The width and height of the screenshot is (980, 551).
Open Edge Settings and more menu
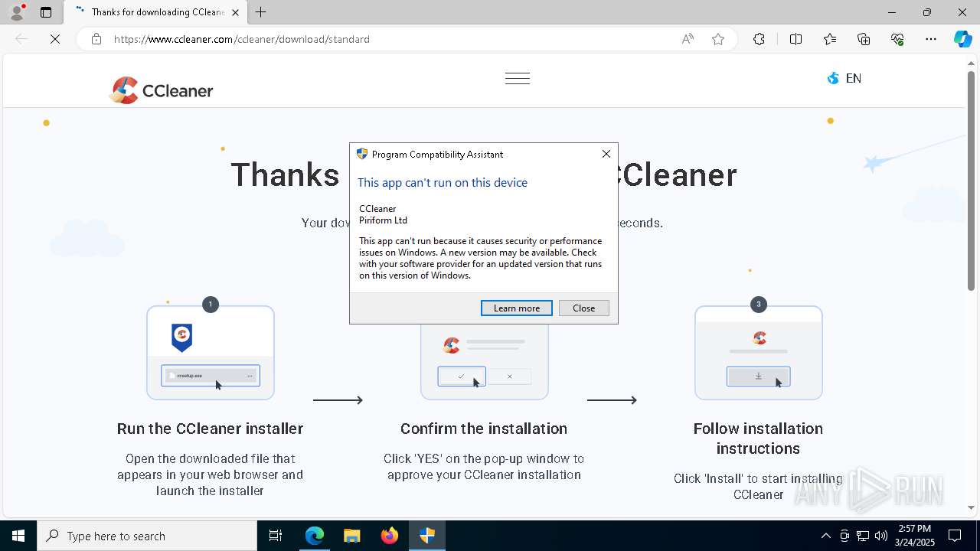tap(931, 39)
